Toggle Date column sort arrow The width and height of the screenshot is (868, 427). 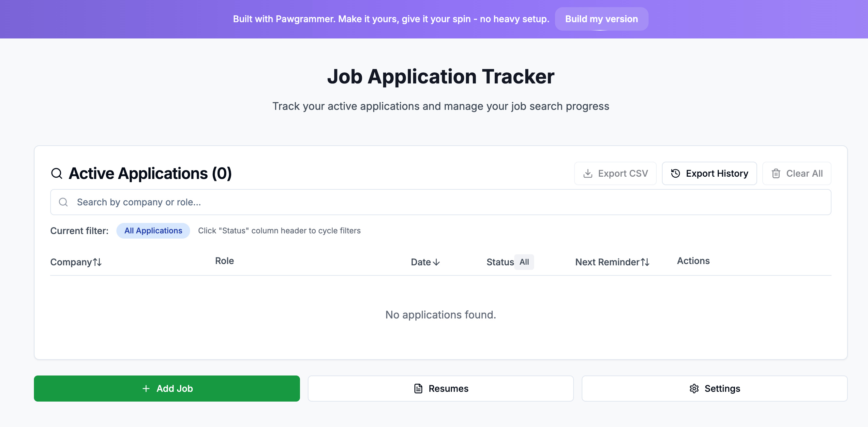coord(436,262)
